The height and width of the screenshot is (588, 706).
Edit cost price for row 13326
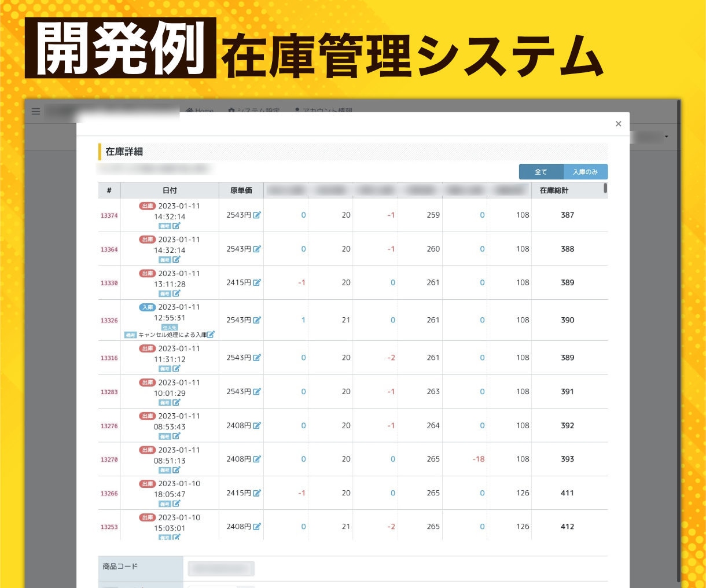(257, 320)
